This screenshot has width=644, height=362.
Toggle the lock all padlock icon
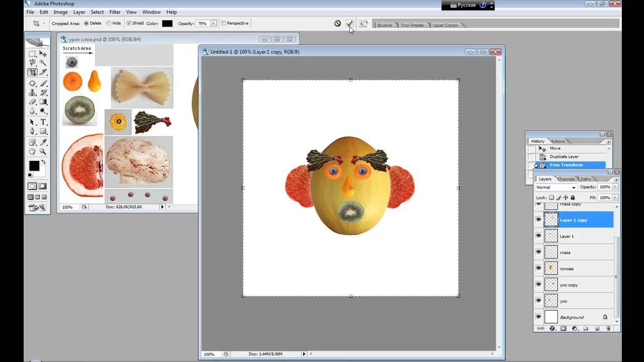pyautogui.click(x=573, y=198)
